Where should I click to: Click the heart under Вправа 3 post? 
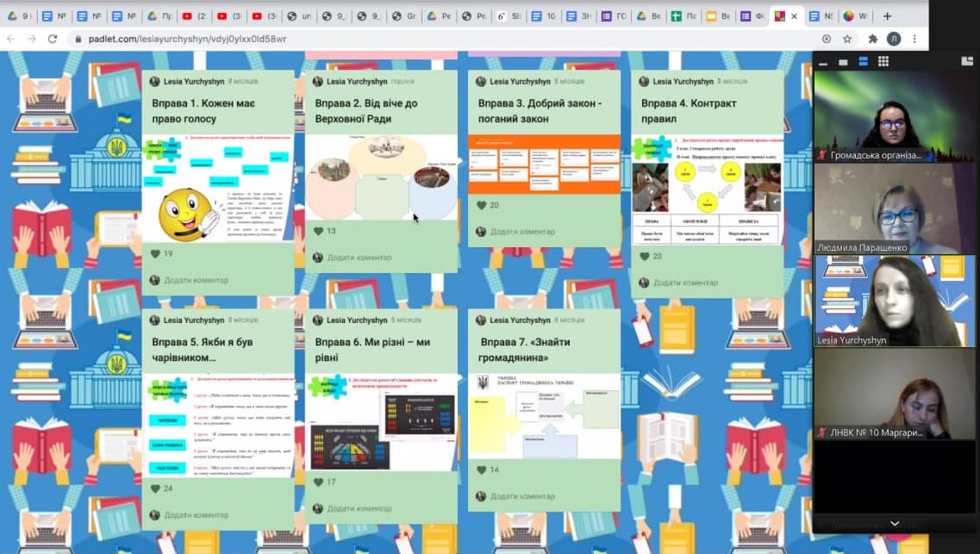pos(481,206)
